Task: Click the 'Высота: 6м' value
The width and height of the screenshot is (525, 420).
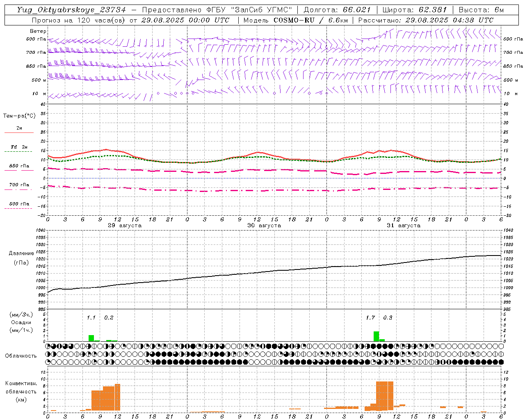Action: (481, 10)
